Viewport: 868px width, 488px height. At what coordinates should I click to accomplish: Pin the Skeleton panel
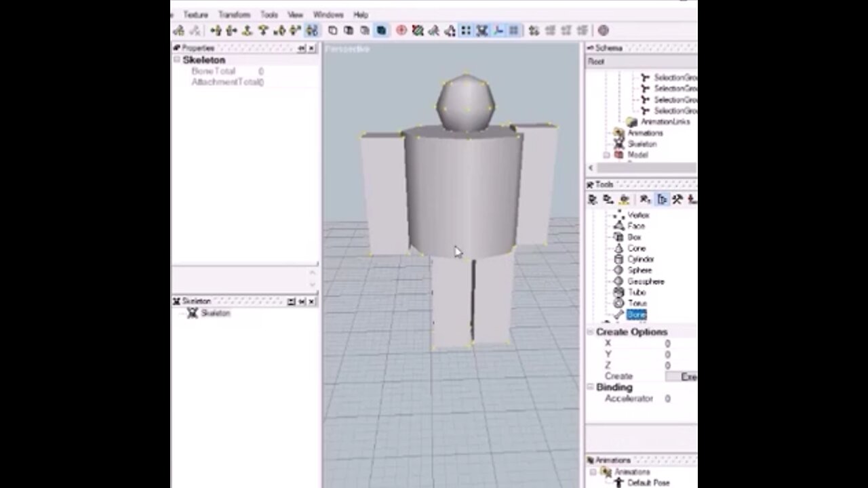(301, 301)
